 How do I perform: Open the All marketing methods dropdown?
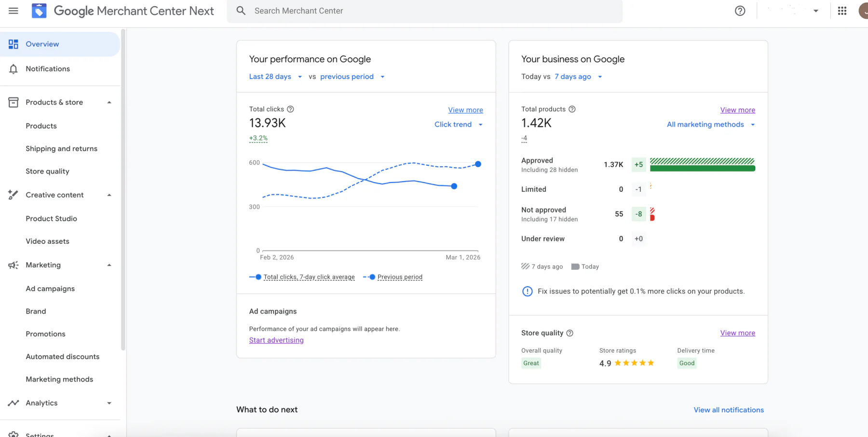(711, 124)
